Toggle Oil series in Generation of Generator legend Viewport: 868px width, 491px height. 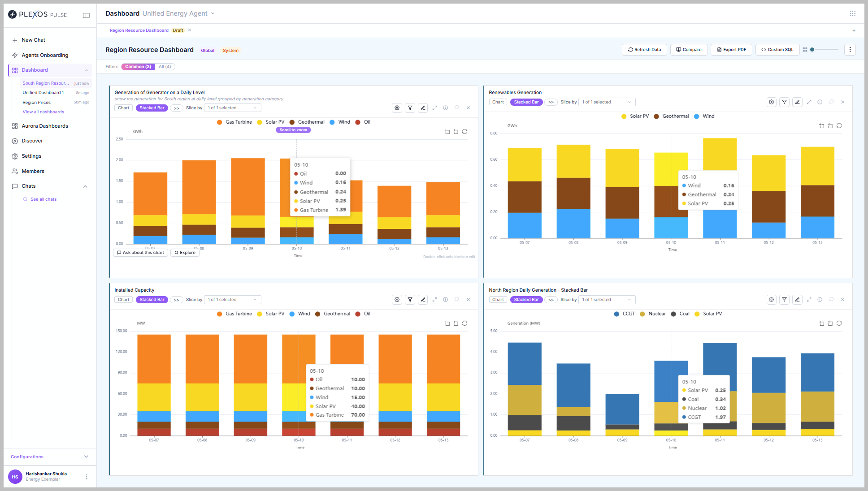pyautogui.click(x=363, y=122)
